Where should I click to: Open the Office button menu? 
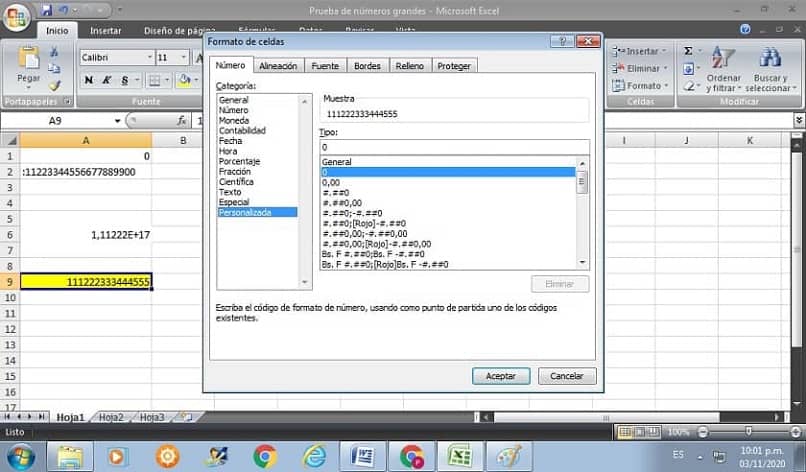coord(16,17)
